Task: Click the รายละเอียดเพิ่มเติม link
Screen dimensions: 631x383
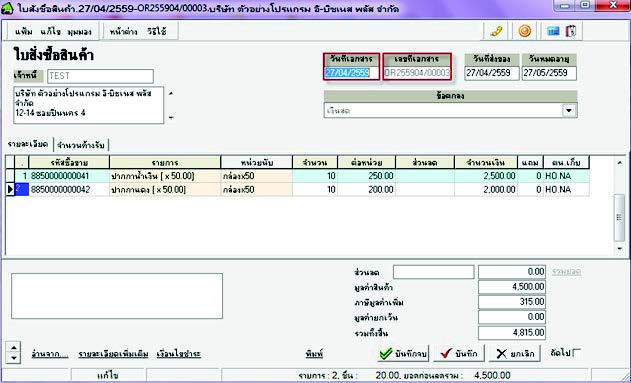Action: click(113, 354)
